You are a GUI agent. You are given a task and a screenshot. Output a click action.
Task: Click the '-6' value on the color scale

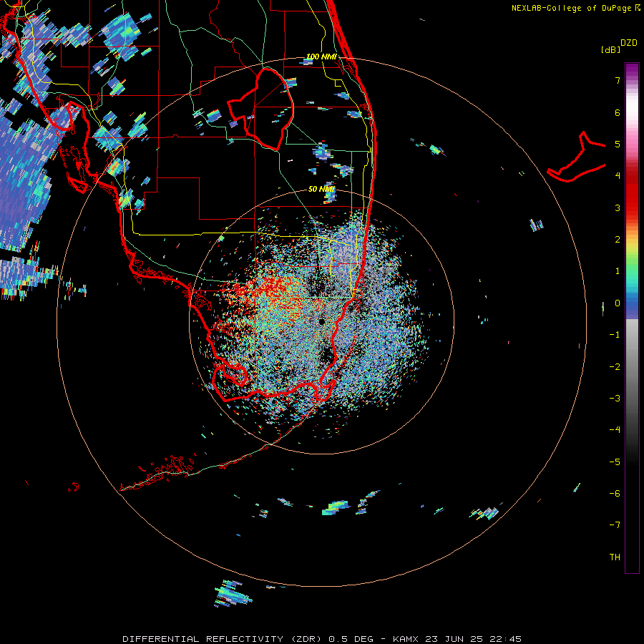coord(615,494)
